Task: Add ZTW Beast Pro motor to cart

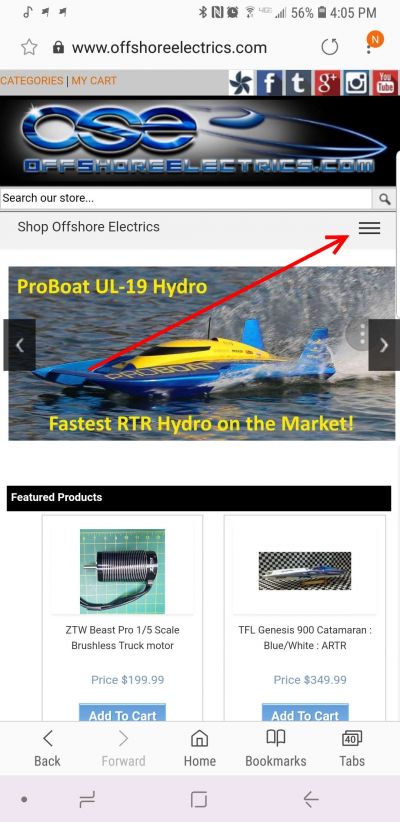Action: tap(123, 713)
